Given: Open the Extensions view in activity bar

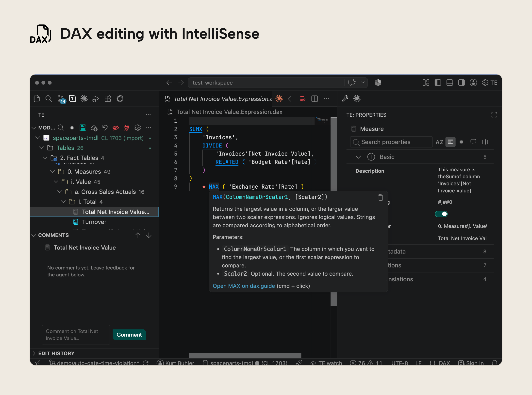Looking at the screenshot, I should (108, 99).
